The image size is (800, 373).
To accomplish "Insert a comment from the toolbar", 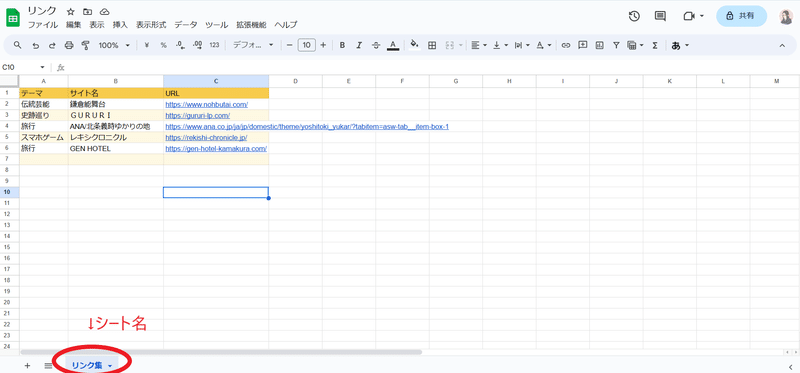I will [582, 45].
